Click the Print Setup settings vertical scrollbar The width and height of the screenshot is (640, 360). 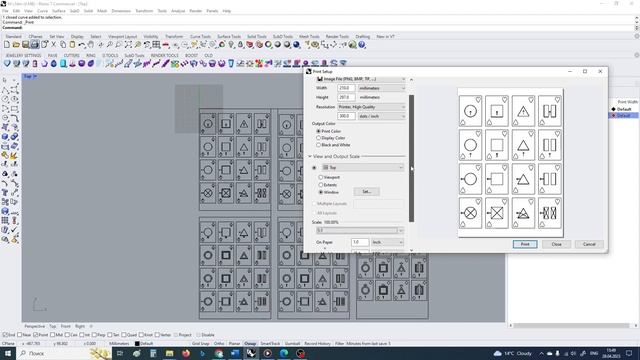pos(411,158)
